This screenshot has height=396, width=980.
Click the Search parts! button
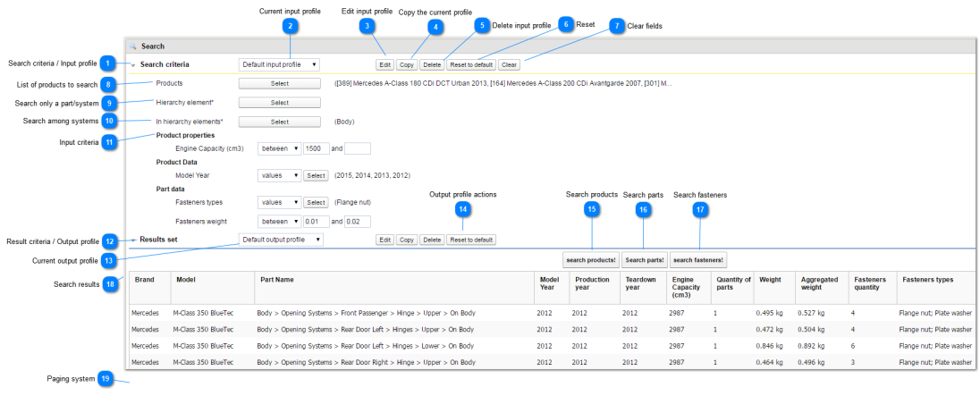(645, 260)
